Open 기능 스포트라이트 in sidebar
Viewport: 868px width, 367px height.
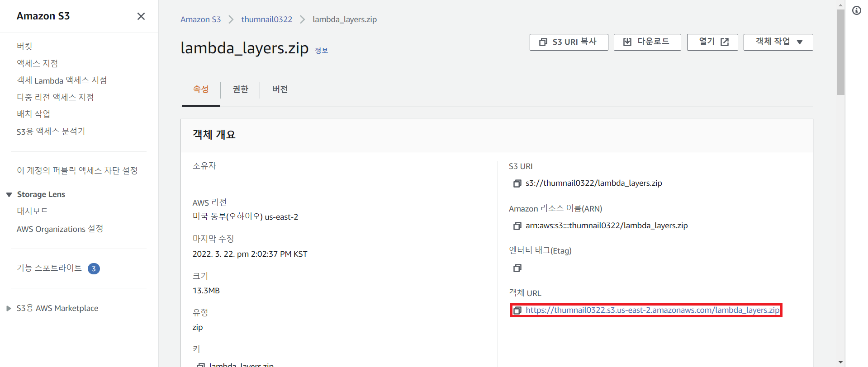point(49,268)
